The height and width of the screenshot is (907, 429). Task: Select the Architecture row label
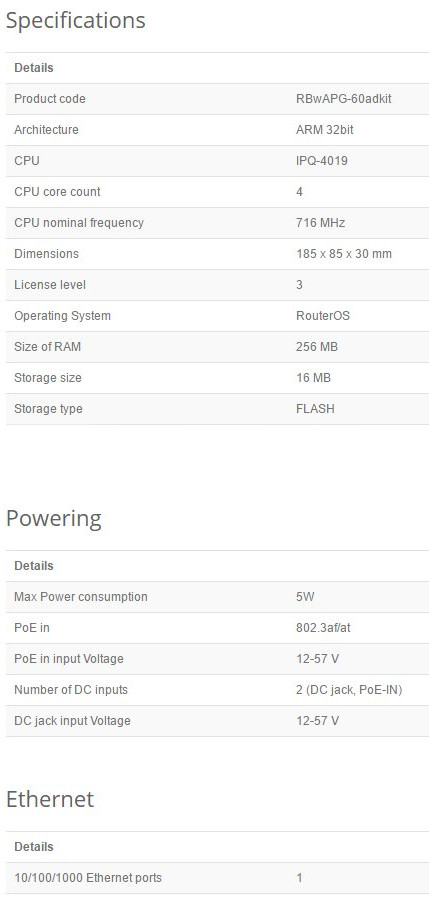(46, 130)
